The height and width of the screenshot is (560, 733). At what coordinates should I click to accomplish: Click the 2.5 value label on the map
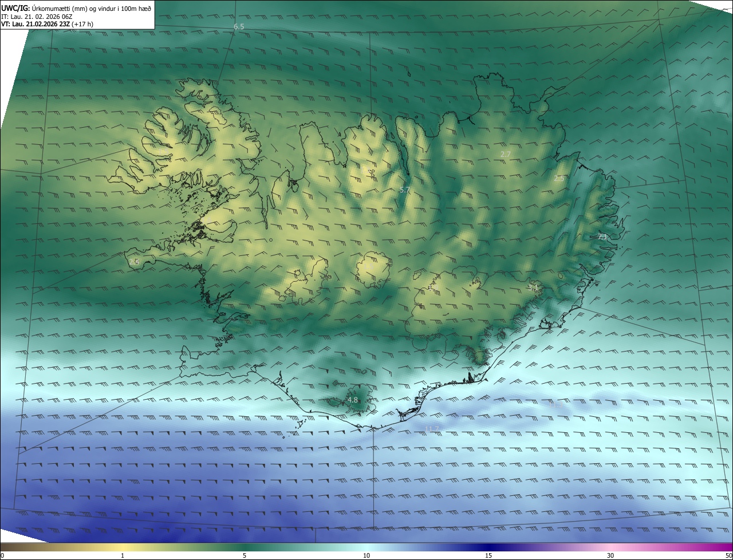pos(559,179)
